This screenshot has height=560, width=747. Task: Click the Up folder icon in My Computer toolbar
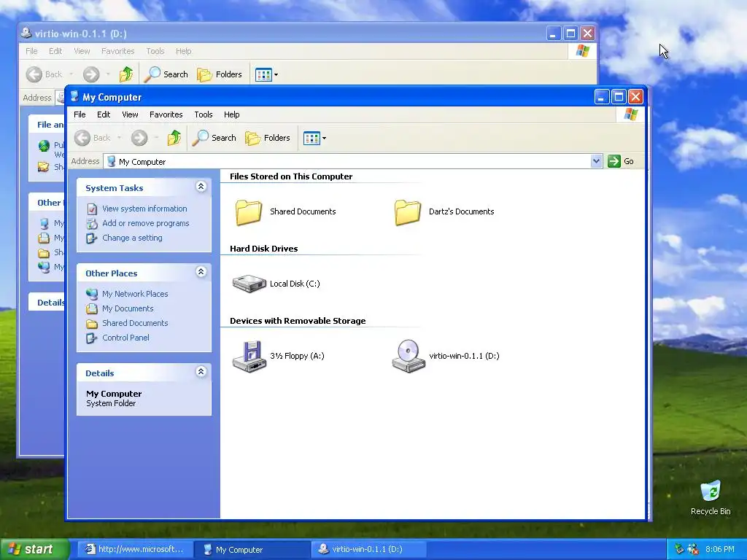(x=174, y=138)
